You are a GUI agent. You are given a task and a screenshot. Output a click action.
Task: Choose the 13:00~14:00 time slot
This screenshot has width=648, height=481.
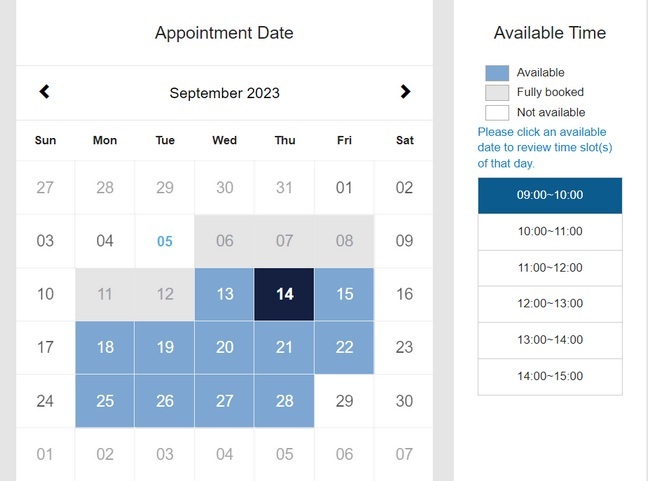coord(550,340)
